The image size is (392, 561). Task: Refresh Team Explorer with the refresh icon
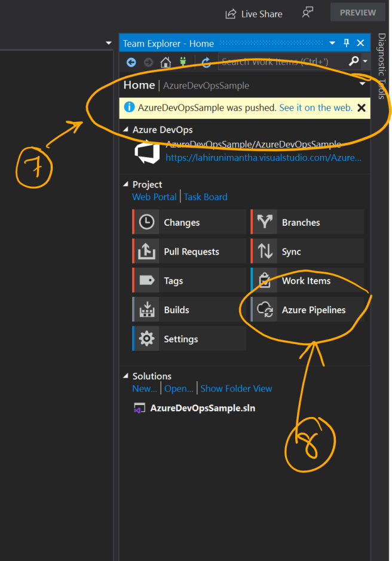point(206,62)
